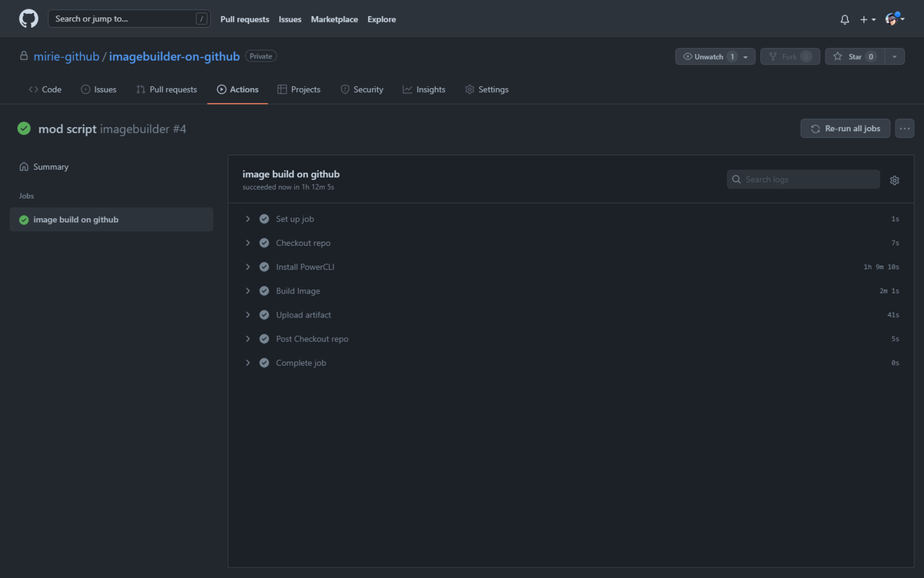Click the Upload artifact duration 41s
This screenshot has height=578, width=924.
click(893, 315)
